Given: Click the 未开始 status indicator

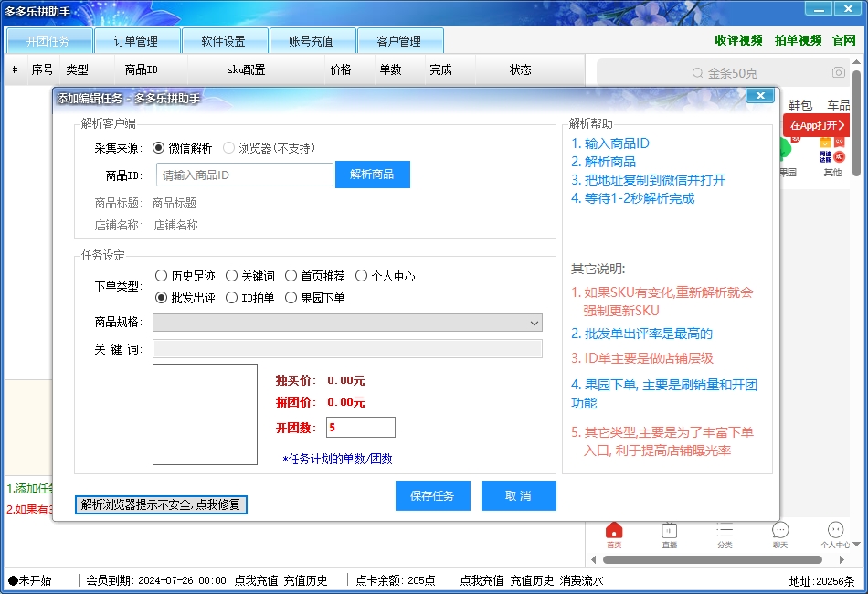Looking at the screenshot, I should click(x=30, y=580).
